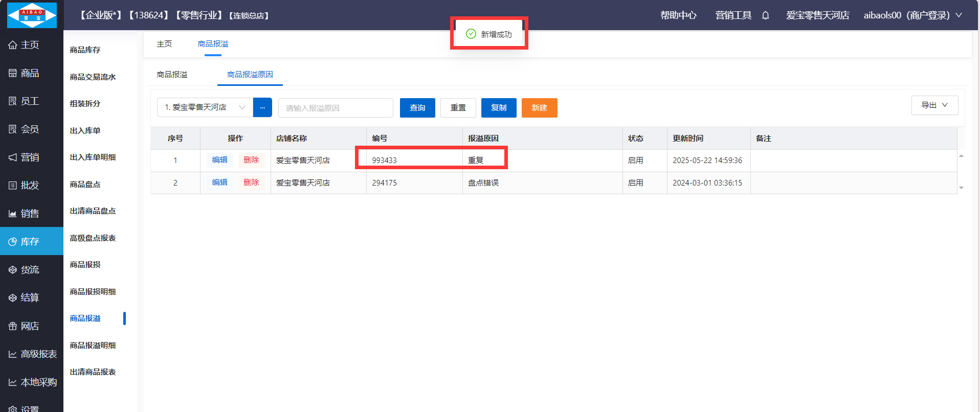Select the 库存 sidebar module
This screenshot has width=980, height=412.
(x=32, y=241)
